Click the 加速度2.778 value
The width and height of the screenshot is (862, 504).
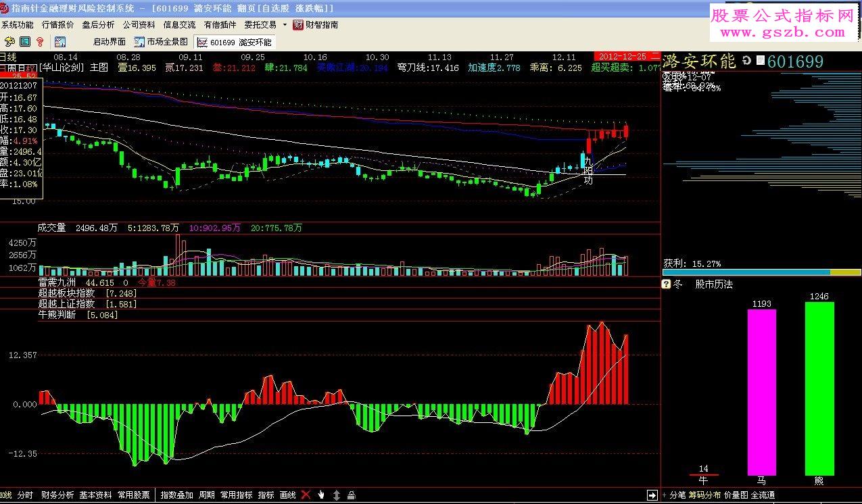tap(494, 68)
